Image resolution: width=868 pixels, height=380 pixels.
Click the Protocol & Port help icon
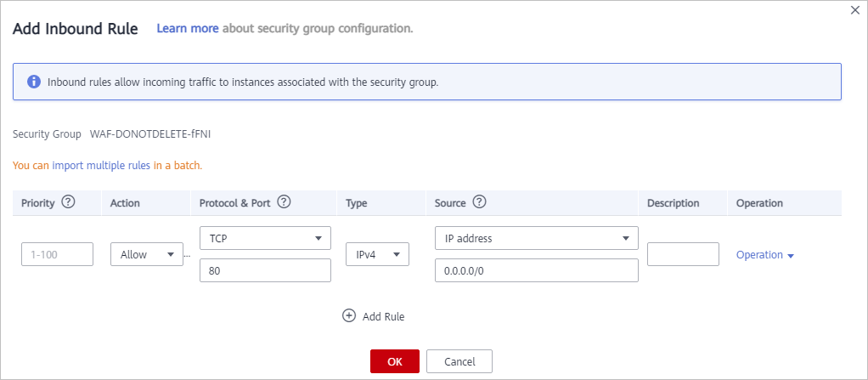click(285, 202)
